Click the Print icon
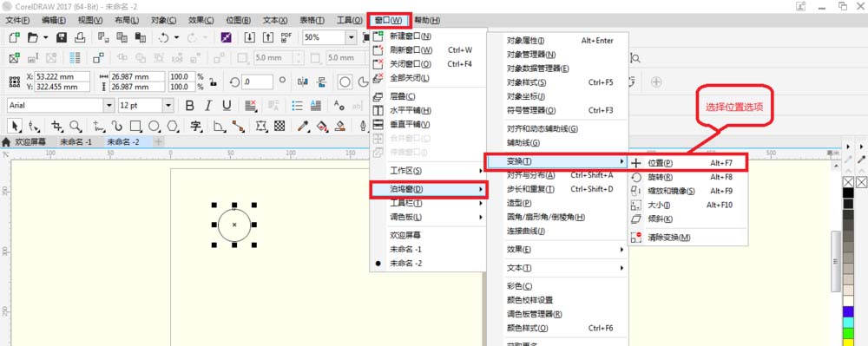Viewport: 868px width, 346px height. 80,37
